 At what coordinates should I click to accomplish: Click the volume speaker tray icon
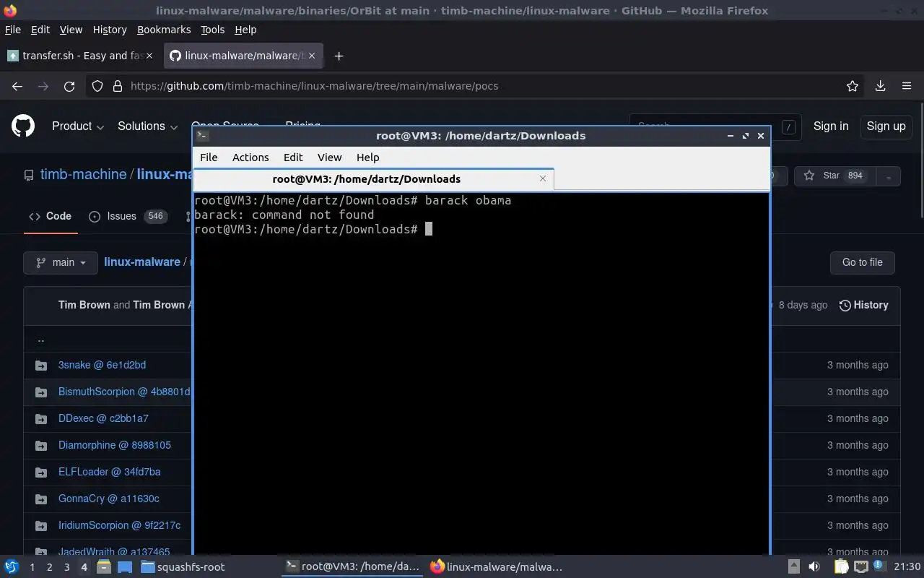pyautogui.click(x=814, y=566)
